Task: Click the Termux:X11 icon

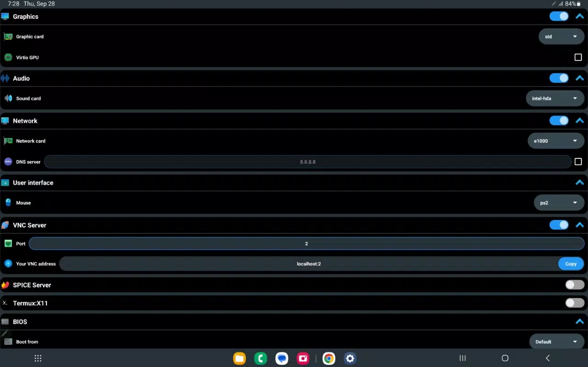Action: click(x=5, y=303)
